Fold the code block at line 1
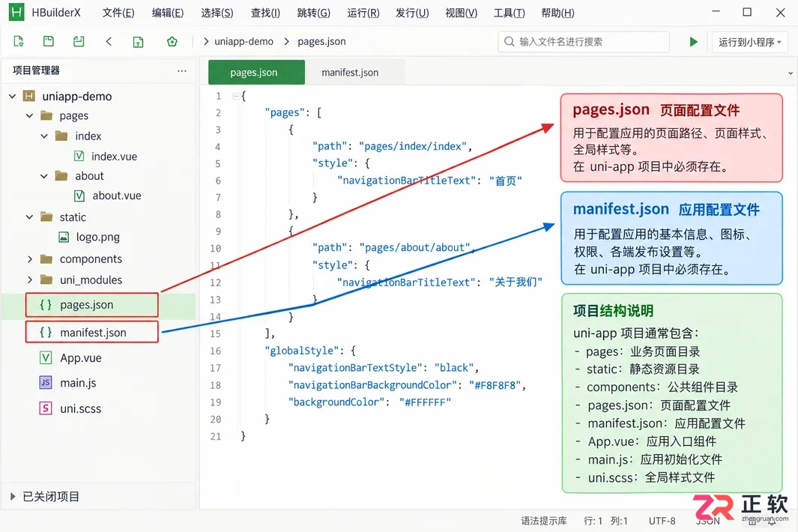 point(235,96)
